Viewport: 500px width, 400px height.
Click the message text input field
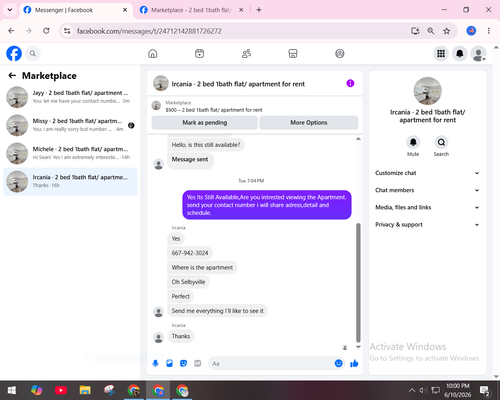coord(272,363)
